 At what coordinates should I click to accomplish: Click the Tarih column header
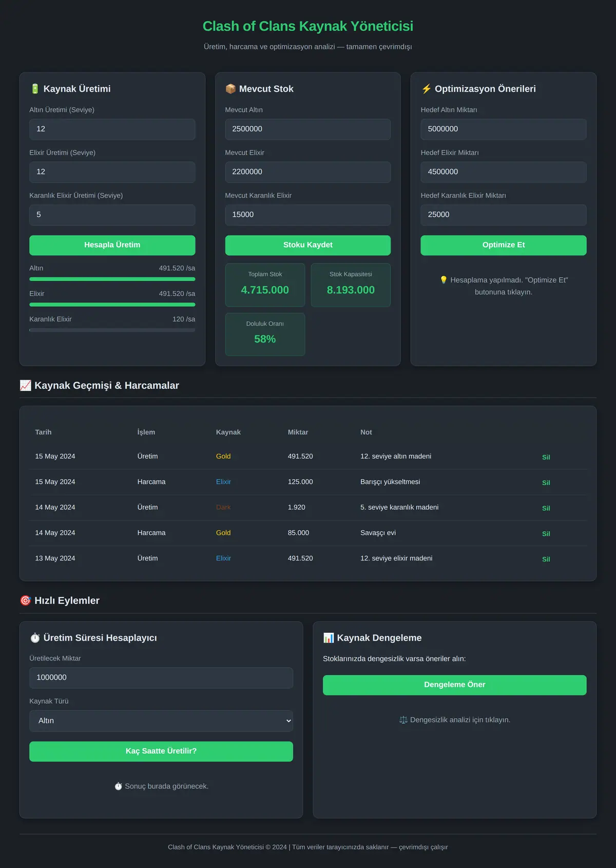(43, 432)
